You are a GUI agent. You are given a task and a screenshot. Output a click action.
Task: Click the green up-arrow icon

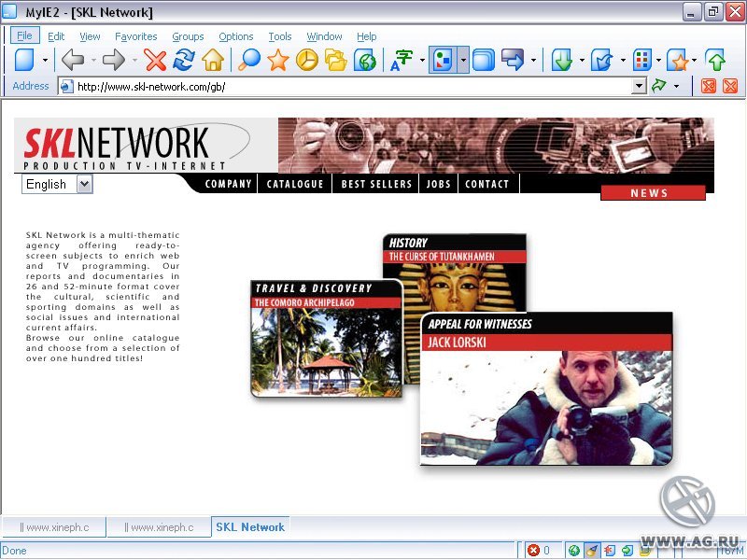tap(716, 60)
